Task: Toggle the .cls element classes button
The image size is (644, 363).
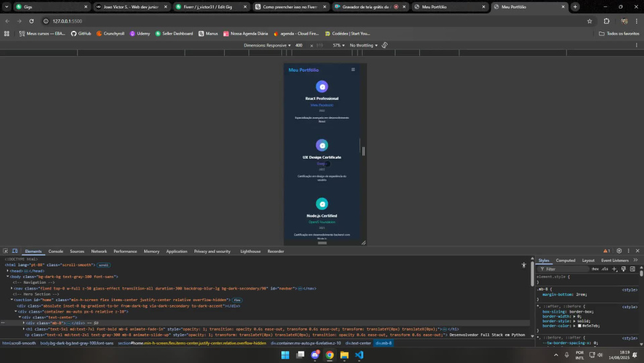Action: coord(605,269)
